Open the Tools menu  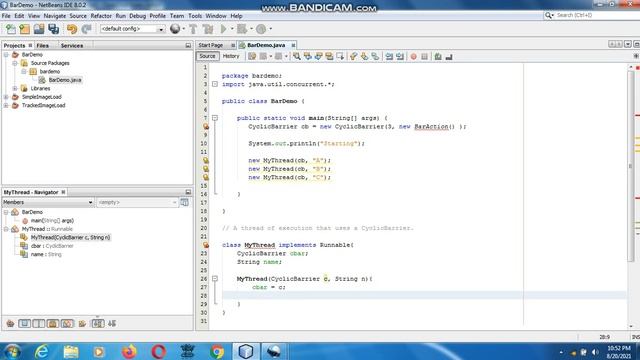[x=195, y=16]
